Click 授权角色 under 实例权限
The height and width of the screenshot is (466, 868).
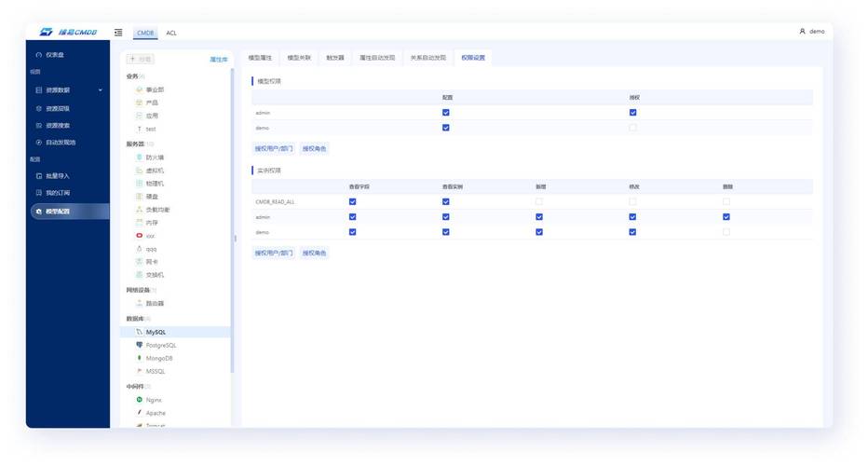(x=314, y=253)
